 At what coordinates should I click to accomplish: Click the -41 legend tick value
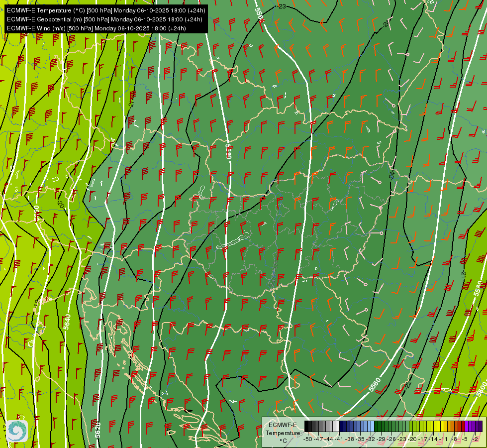[x=339, y=439]
